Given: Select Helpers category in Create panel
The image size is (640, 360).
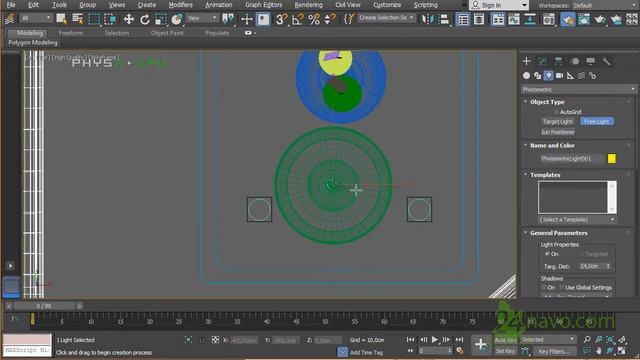Looking at the screenshot, I should (571, 76).
